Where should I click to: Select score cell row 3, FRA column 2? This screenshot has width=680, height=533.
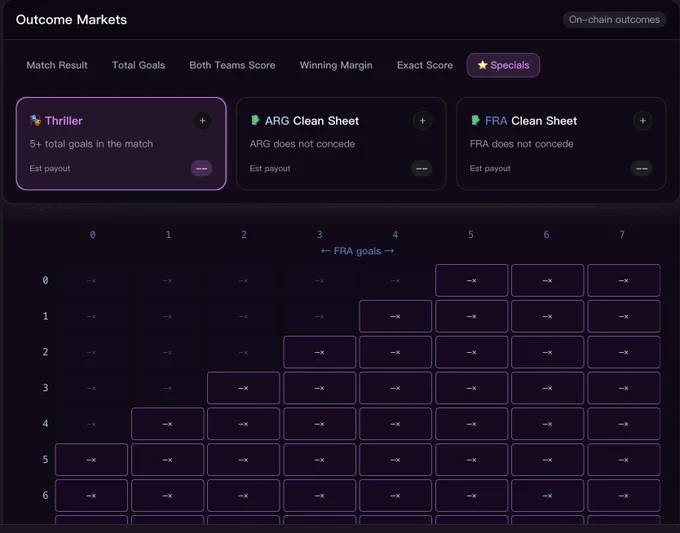point(243,388)
